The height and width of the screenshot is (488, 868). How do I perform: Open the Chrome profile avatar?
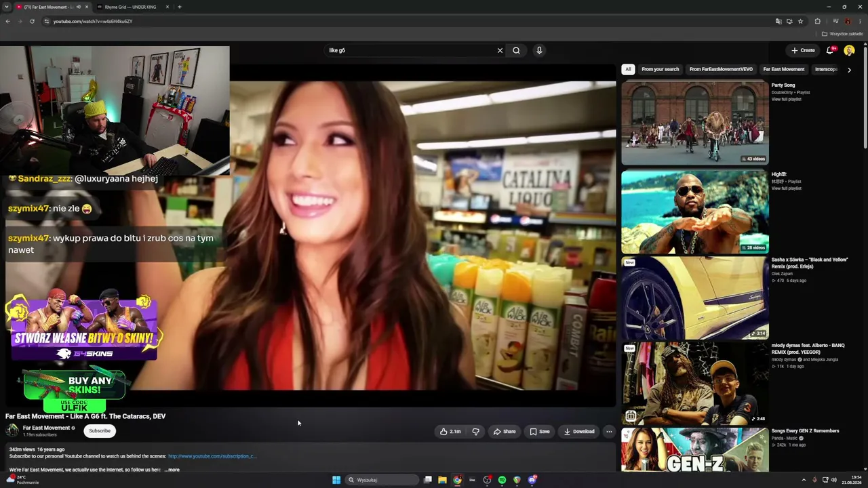coord(848,21)
